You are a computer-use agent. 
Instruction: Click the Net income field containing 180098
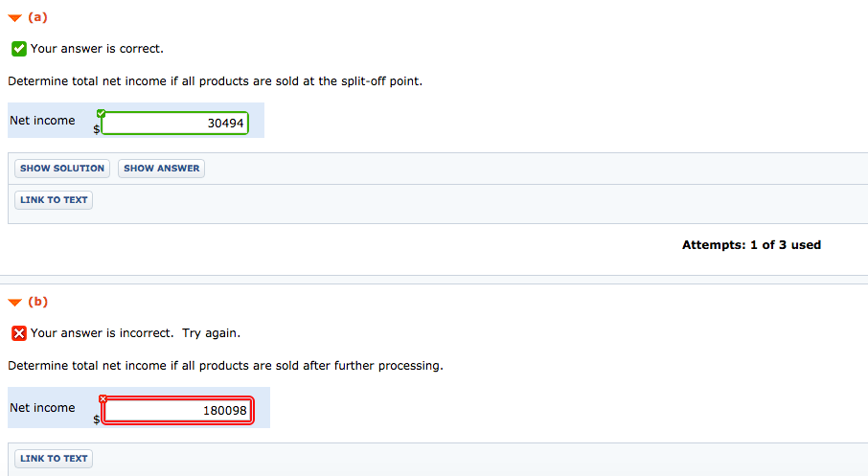point(178,410)
